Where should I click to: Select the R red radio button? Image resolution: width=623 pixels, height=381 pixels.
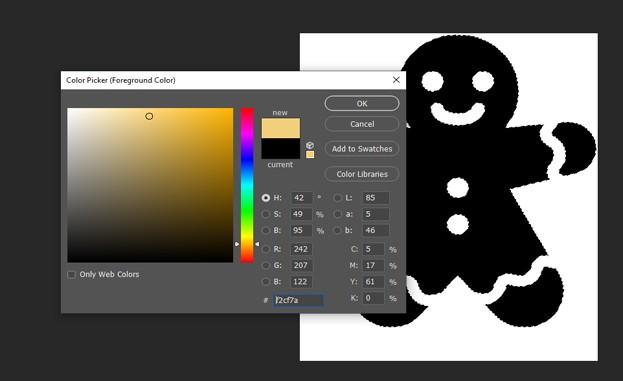(266, 249)
